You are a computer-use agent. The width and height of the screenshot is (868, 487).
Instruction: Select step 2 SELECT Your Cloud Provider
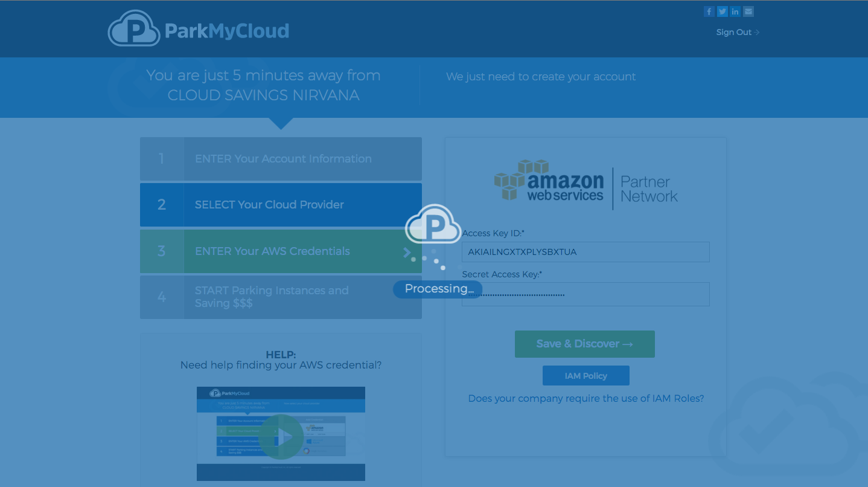[x=281, y=205]
